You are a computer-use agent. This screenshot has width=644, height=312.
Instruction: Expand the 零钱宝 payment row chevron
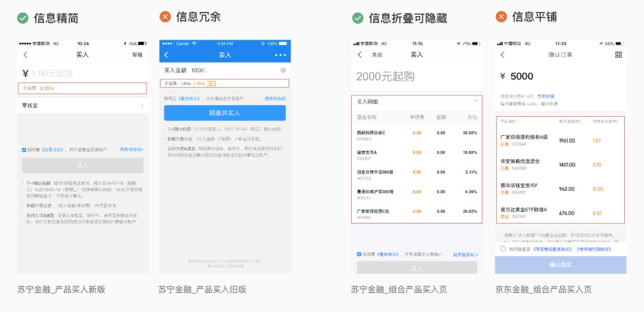click(142, 106)
